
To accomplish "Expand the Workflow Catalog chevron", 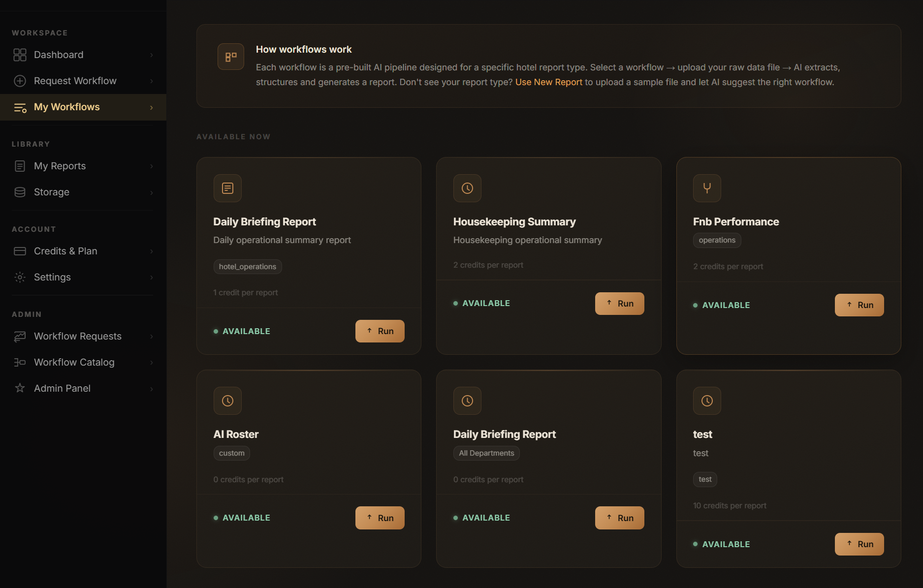I will (151, 363).
